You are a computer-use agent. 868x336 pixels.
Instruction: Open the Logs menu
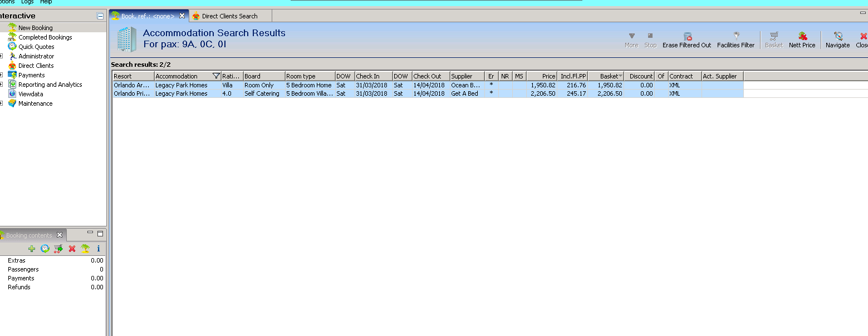(x=27, y=2)
